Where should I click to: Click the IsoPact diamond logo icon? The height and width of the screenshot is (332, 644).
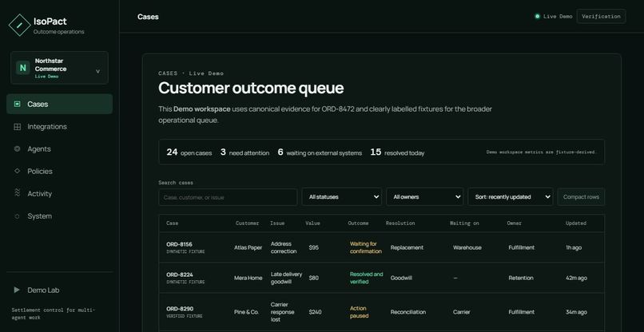pyautogui.click(x=19, y=25)
